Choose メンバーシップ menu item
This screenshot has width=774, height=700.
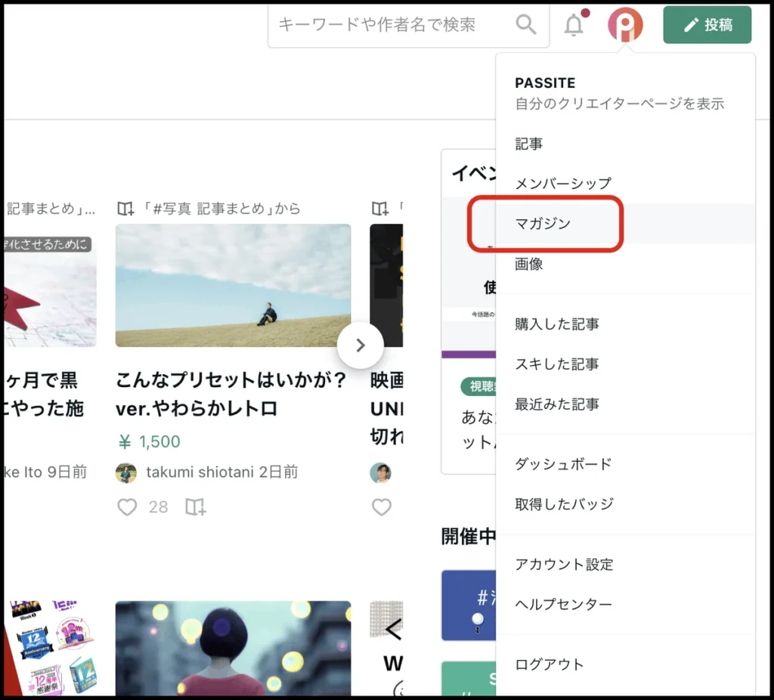563,184
